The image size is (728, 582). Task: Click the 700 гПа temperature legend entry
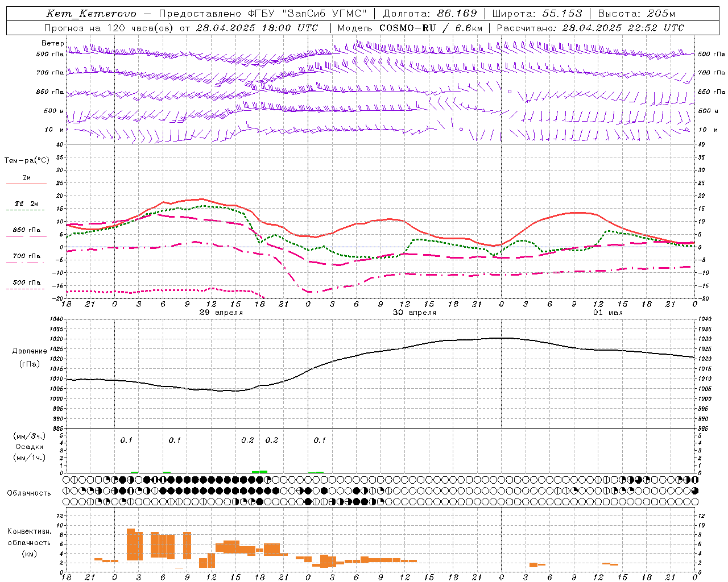coord(27,256)
